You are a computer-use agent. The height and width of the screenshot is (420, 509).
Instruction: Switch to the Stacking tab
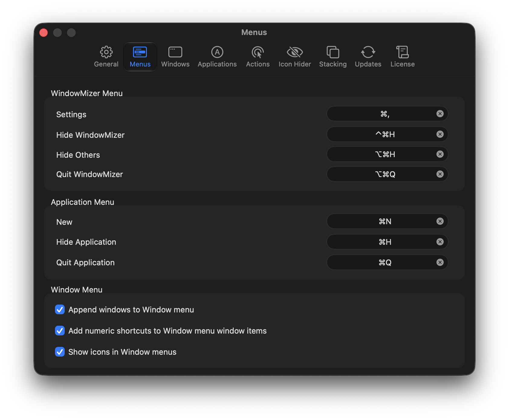pyautogui.click(x=333, y=57)
